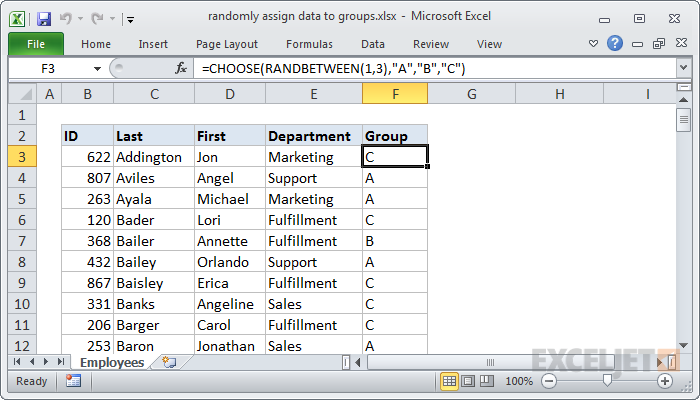Image resolution: width=700 pixels, height=400 pixels.
Task: Switch to Page Layout view
Action: pyautogui.click(x=470, y=381)
